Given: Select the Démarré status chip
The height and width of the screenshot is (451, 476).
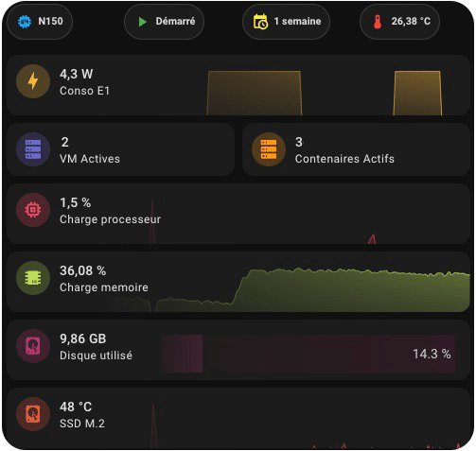Looking at the screenshot, I should (x=164, y=22).
